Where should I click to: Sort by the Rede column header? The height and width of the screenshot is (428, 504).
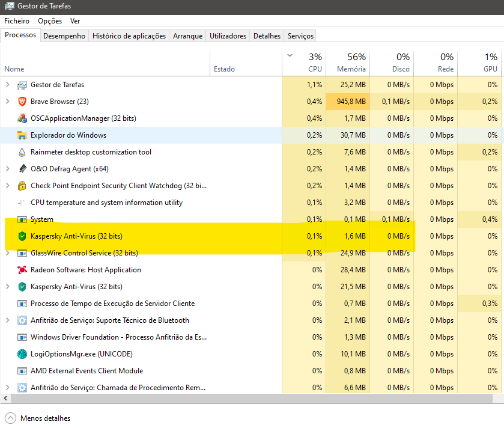(436, 64)
